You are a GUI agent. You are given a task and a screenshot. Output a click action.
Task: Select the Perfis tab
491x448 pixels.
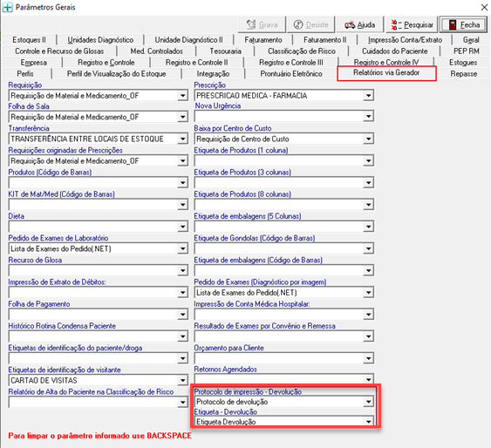pyautogui.click(x=25, y=74)
